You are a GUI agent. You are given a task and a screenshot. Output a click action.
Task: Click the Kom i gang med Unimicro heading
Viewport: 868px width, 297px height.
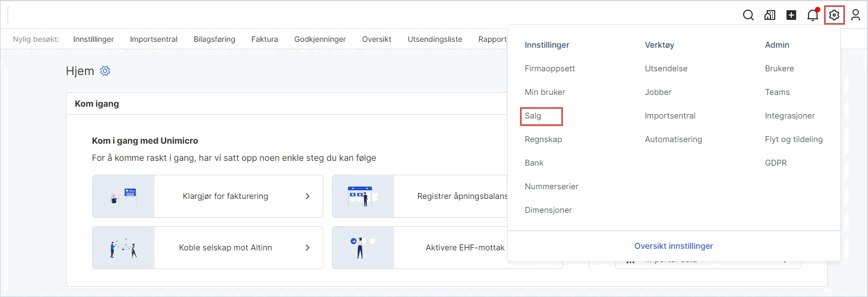145,140
